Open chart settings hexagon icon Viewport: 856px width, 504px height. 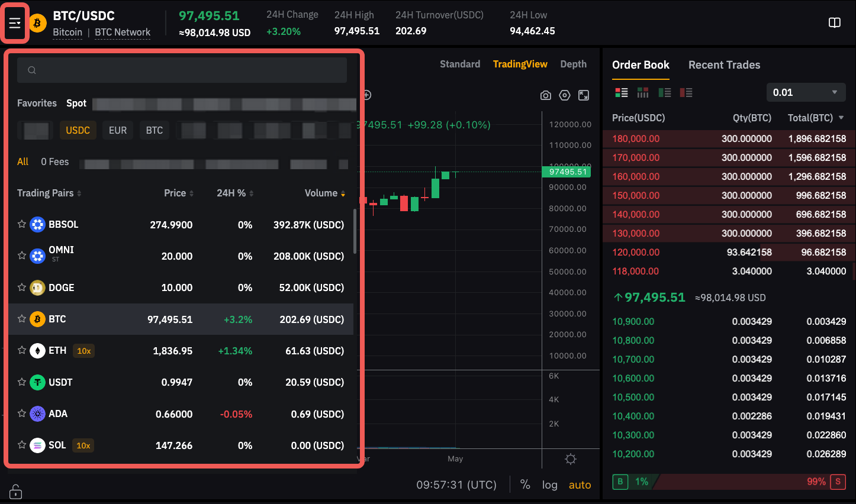(x=565, y=95)
